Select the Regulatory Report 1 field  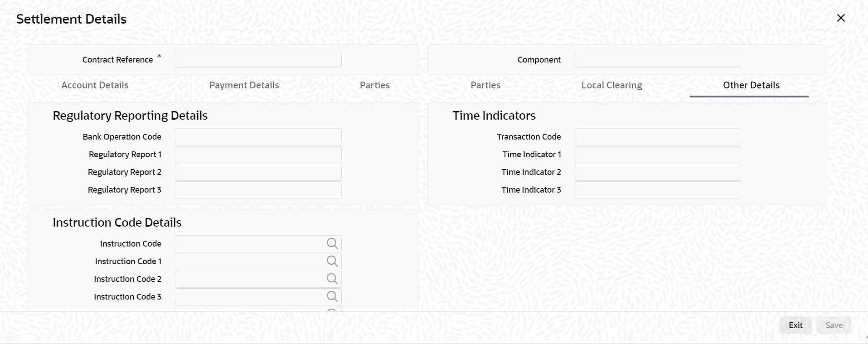(x=258, y=155)
